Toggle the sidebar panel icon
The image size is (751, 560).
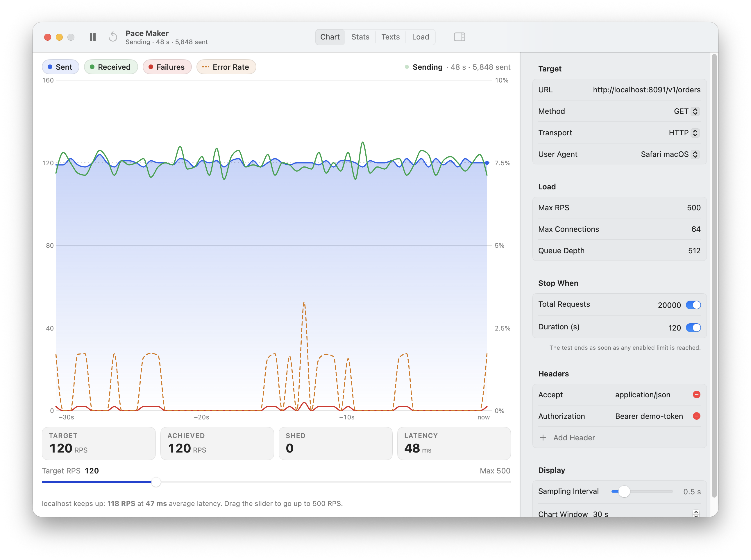pyautogui.click(x=459, y=37)
